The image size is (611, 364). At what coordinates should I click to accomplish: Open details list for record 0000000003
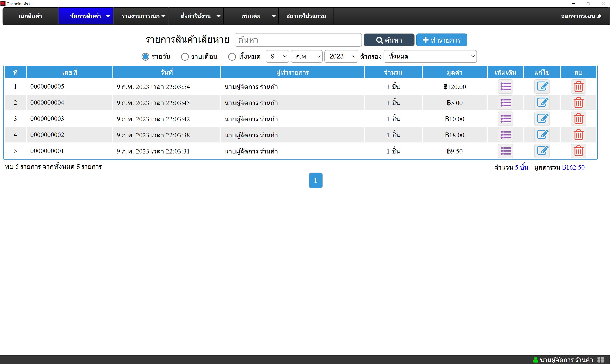coord(505,119)
